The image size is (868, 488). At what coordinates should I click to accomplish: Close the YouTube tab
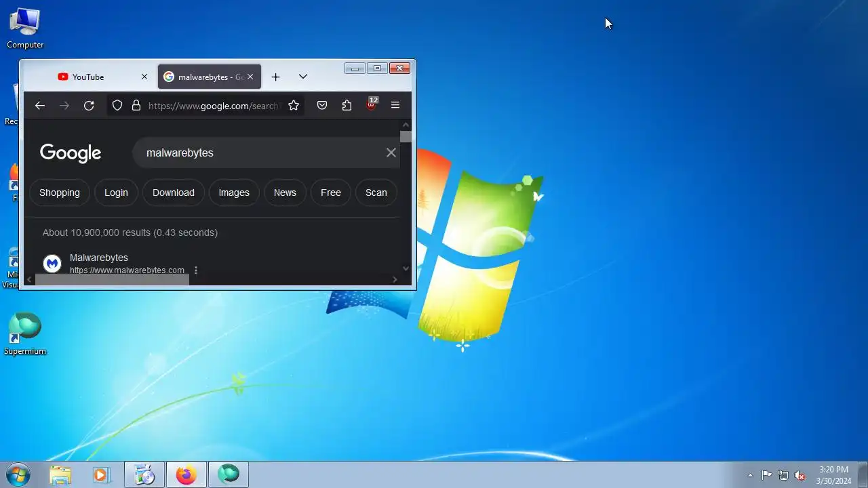144,77
